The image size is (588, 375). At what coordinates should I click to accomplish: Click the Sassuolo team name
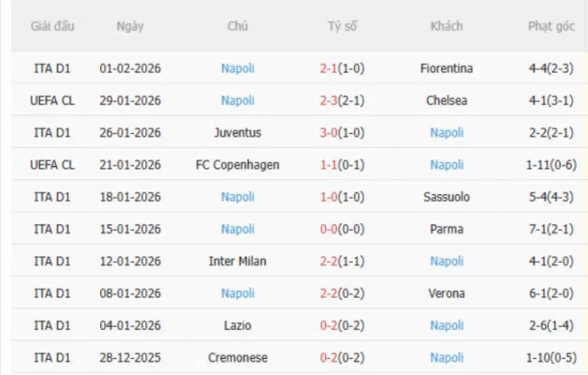tap(447, 197)
